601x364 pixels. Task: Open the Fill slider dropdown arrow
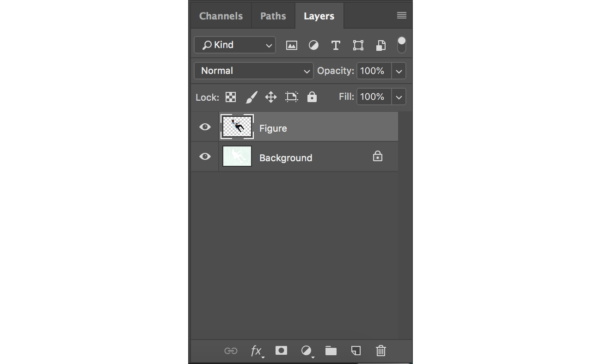click(x=399, y=97)
